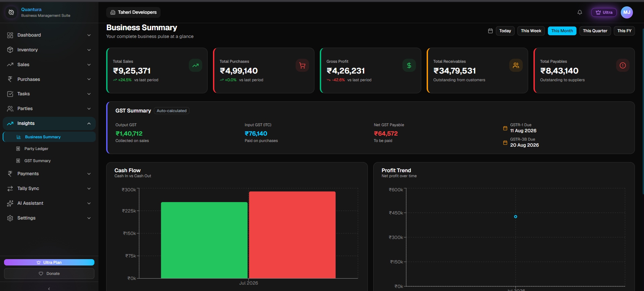Click the Profit Trend data point
Viewport: 644px width, 291px height.
coord(516,217)
